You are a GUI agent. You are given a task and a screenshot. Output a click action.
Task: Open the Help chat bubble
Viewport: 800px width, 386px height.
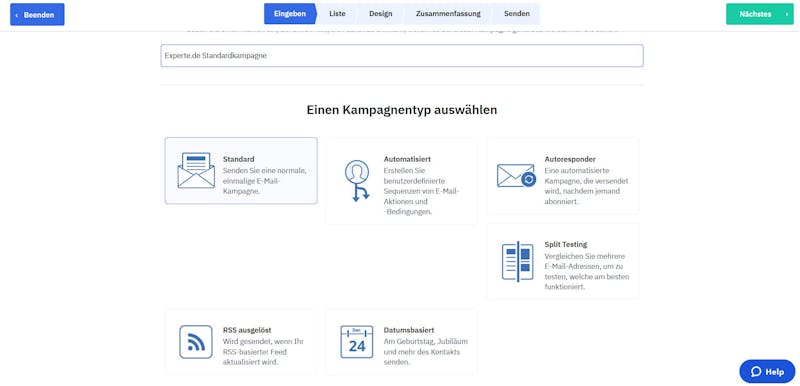(767, 371)
